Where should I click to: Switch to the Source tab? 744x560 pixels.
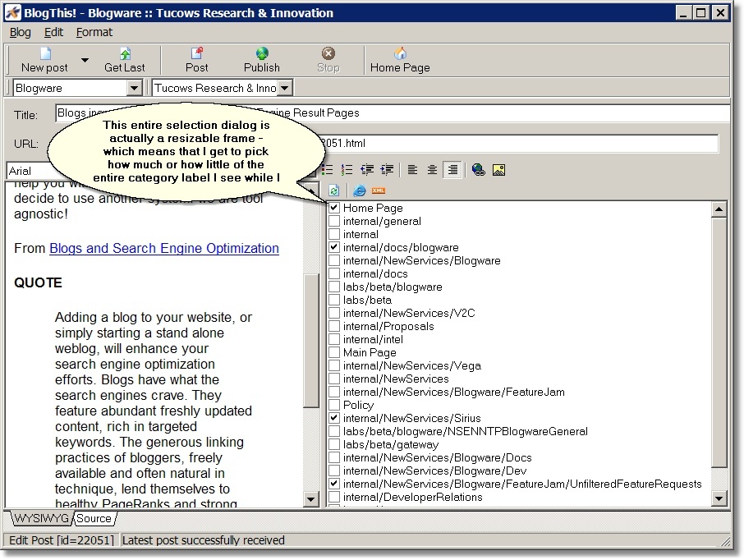(94, 518)
